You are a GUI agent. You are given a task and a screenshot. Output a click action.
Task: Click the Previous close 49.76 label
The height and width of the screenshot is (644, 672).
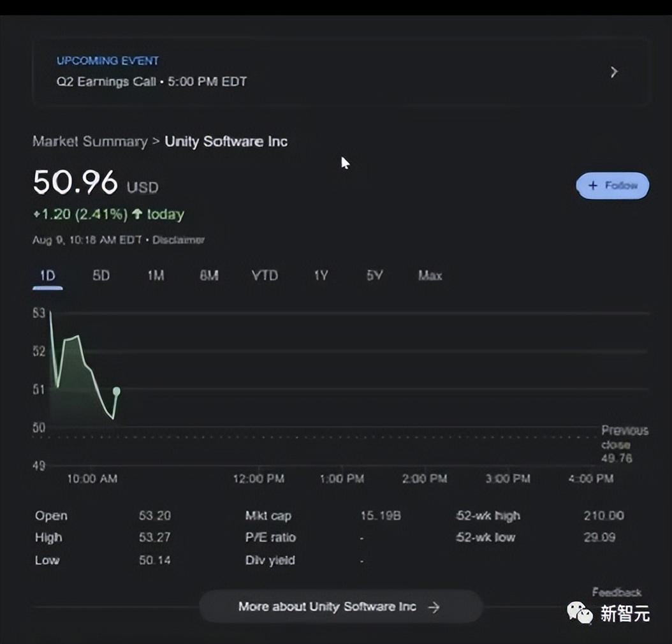pos(624,444)
